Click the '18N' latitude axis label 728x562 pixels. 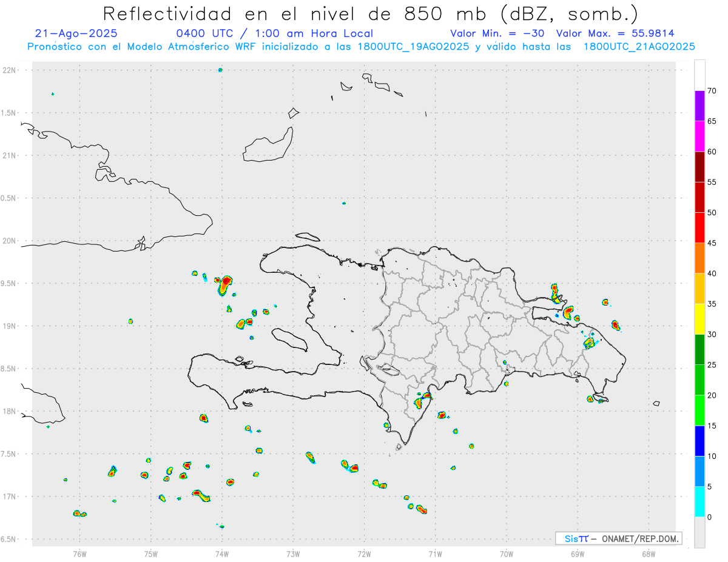10,412
